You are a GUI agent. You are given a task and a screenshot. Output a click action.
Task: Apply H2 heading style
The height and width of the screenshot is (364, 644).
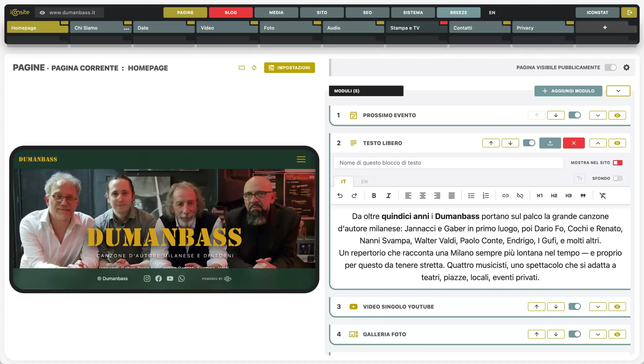coord(554,196)
